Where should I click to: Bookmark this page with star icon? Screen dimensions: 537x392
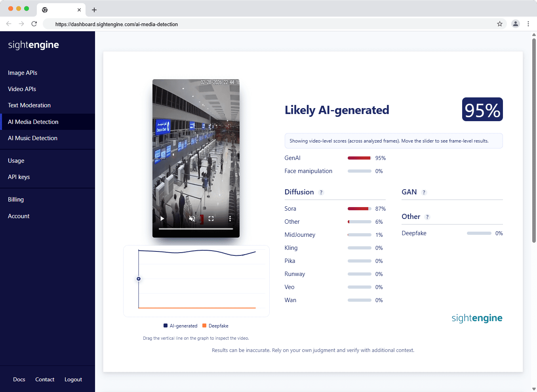tap(500, 24)
